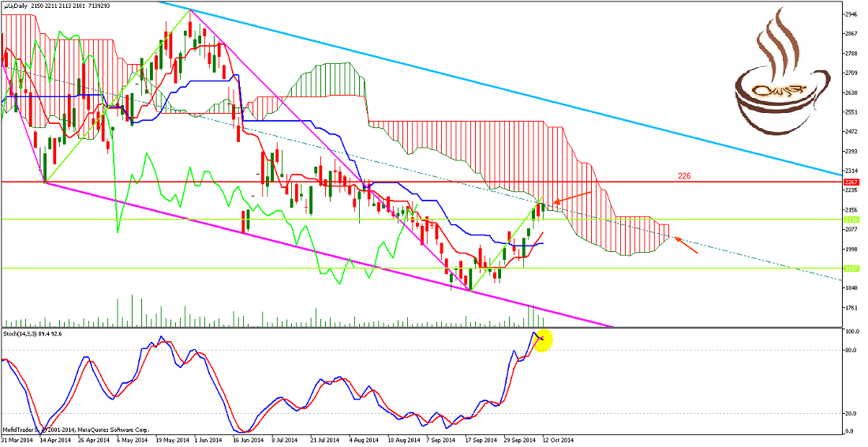
Task: Select the red 226 text label
Action: coord(684,176)
